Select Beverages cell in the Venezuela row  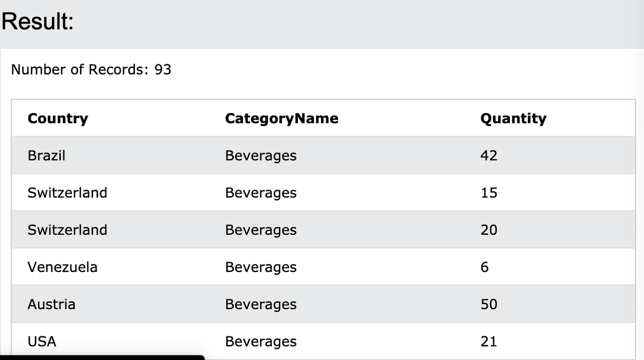(261, 267)
